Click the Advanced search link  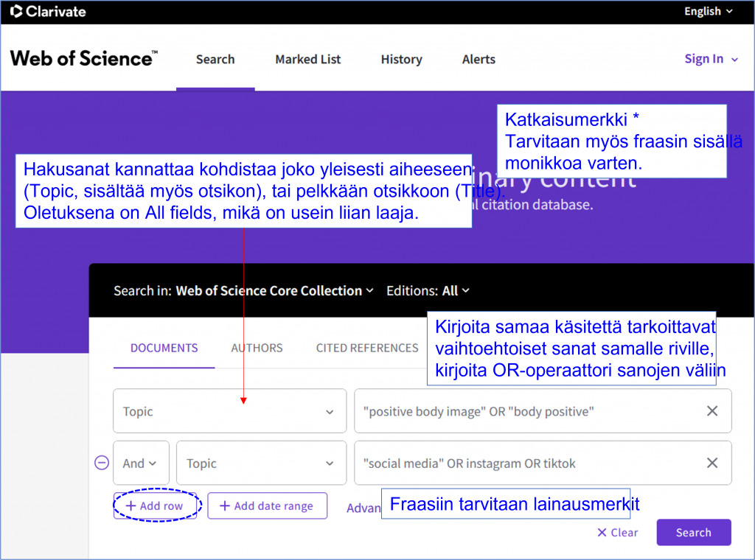363,508
